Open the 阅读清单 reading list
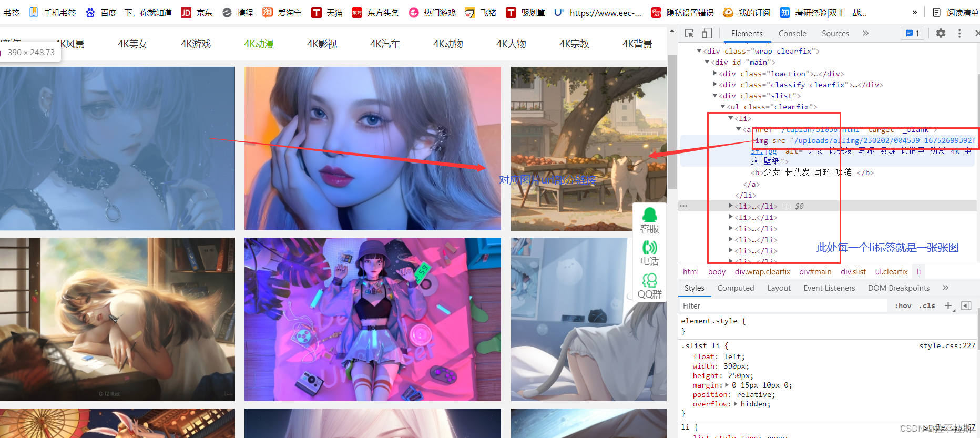Viewport: 980px width, 438px height. click(x=955, y=13)
